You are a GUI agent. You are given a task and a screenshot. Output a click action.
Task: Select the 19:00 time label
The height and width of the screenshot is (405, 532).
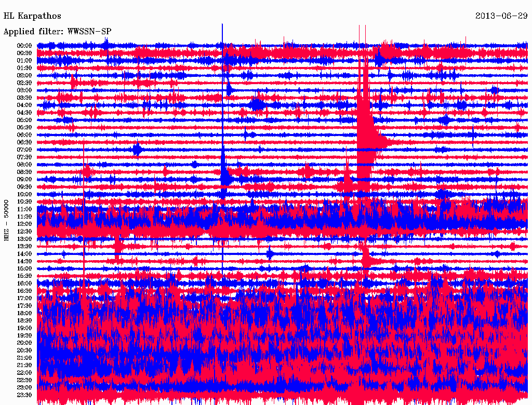[24, 328]
